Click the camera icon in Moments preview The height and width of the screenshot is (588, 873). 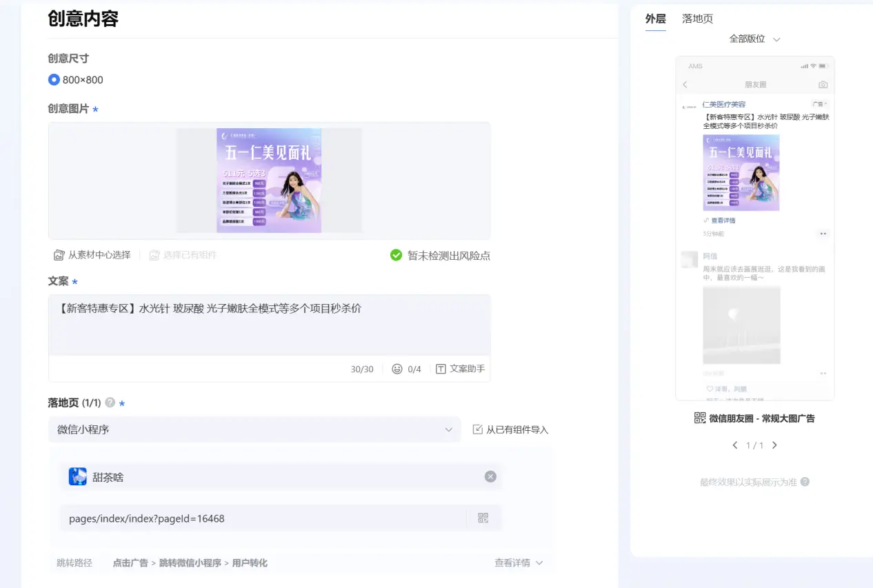(823, 84)
